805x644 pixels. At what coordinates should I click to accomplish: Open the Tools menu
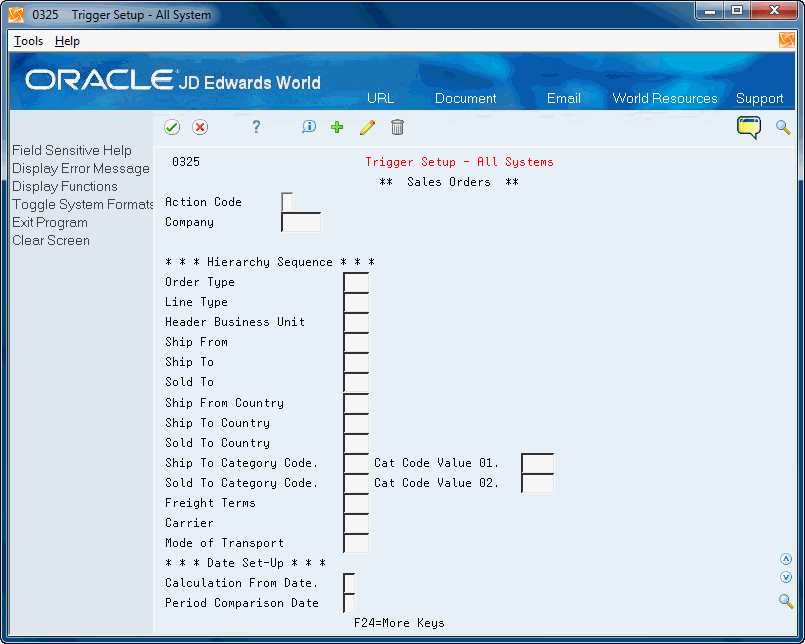[28, 41]
